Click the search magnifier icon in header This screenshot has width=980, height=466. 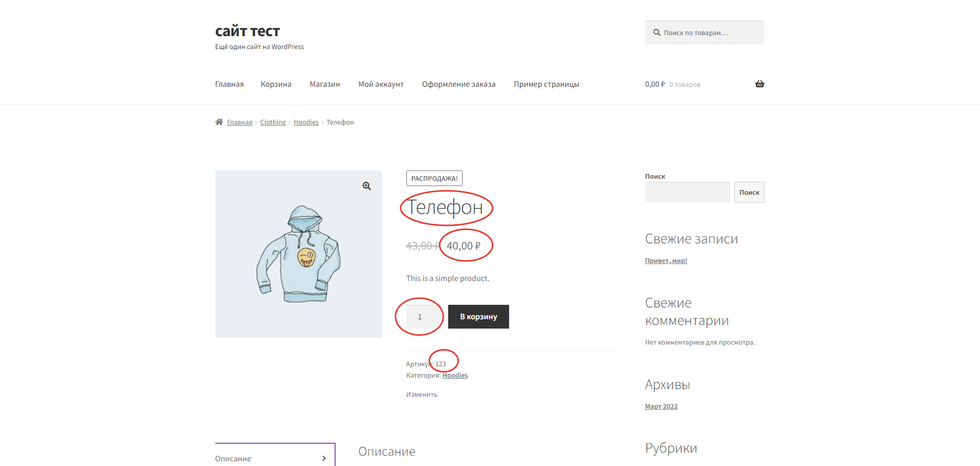click(x=657, y=33)
